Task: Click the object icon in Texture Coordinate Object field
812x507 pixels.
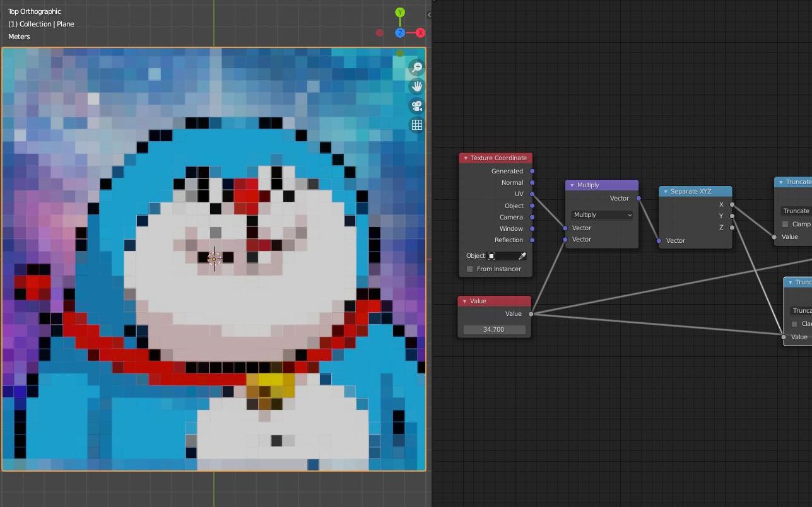Action: point(491,256)
